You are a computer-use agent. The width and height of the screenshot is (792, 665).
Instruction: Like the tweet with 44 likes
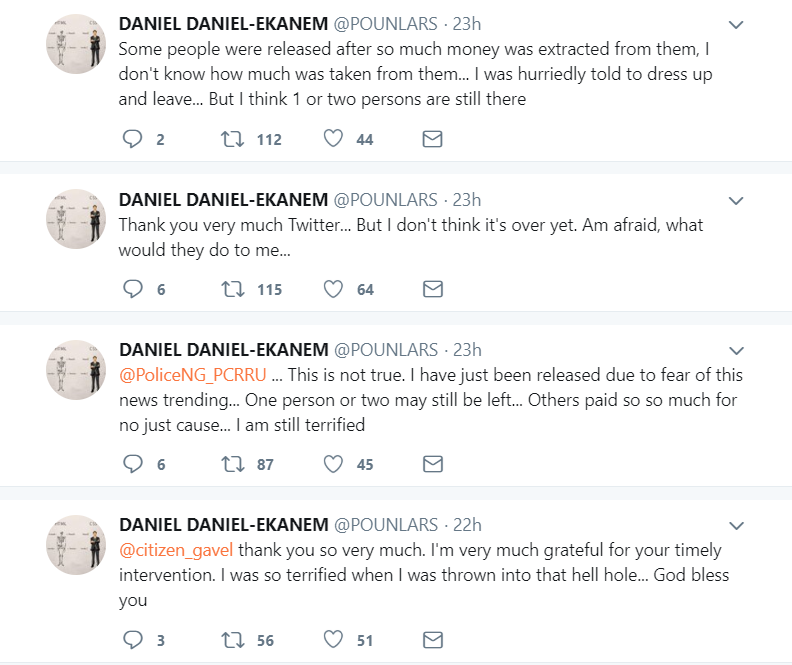[333, 139]
